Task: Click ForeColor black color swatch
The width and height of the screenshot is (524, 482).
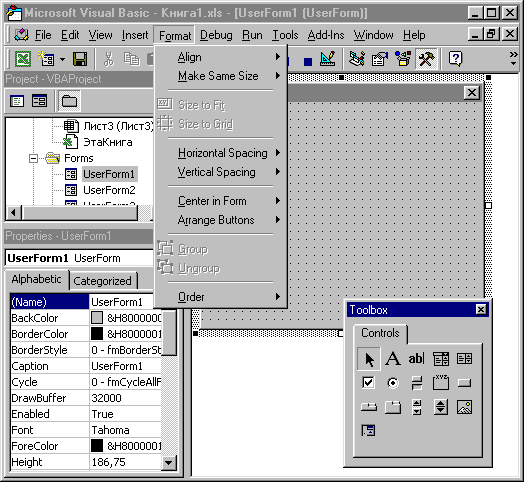Action: tap(97, 446)
